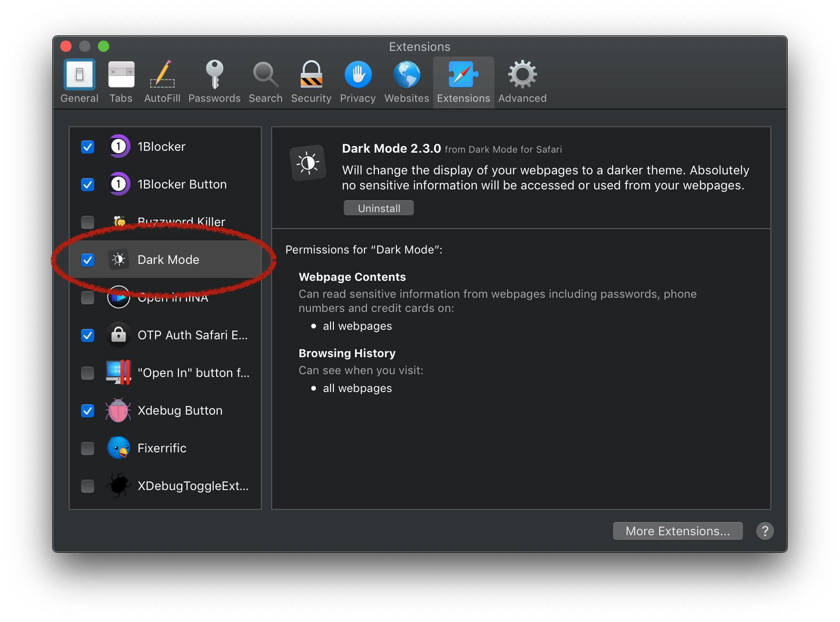Close the Extensions preferences window
The width and height of the screenshot is (840, 622).
coord(66,46)
